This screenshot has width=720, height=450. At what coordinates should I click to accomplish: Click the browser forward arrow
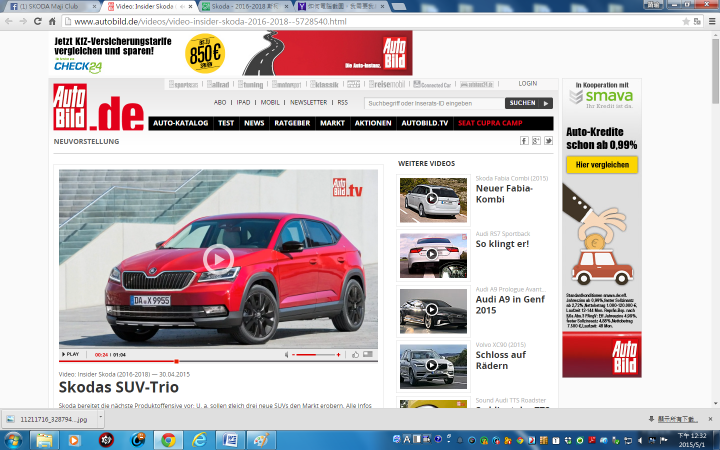tap(23, 21)
